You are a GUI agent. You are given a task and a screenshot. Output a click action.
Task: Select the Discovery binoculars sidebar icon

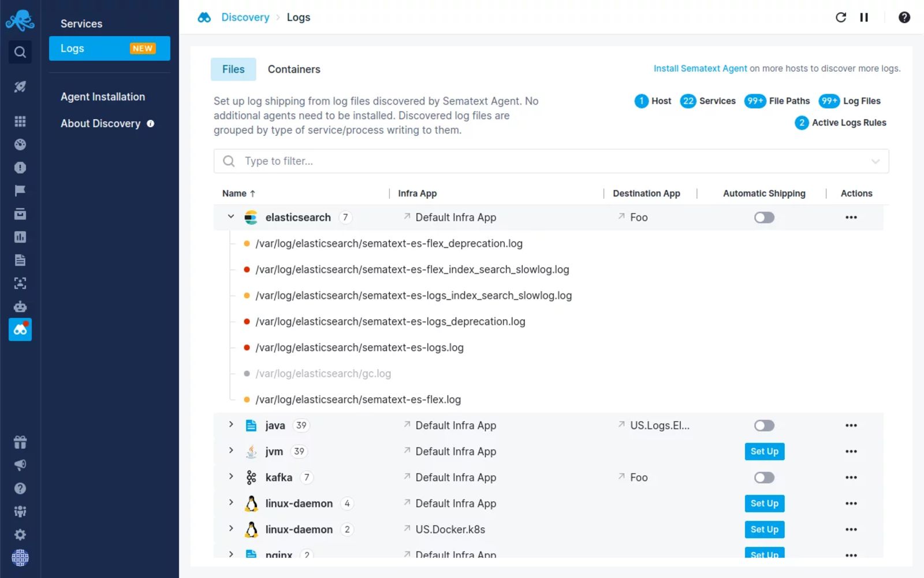pos(20,329)
